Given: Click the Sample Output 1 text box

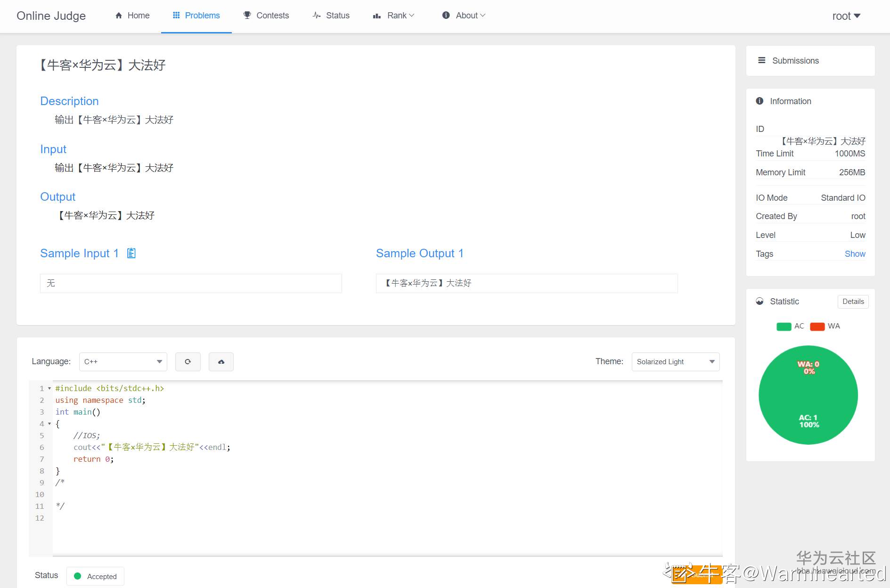Looking at the screenshot, I should (527, 283).
